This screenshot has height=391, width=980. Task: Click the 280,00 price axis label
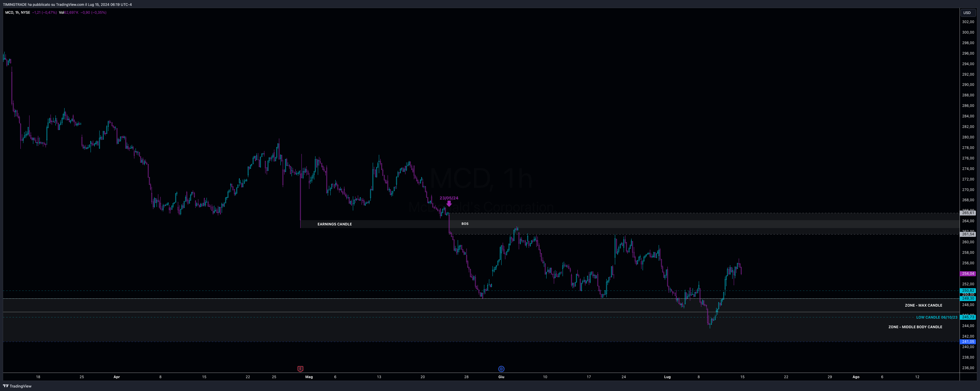coord(968,137)
